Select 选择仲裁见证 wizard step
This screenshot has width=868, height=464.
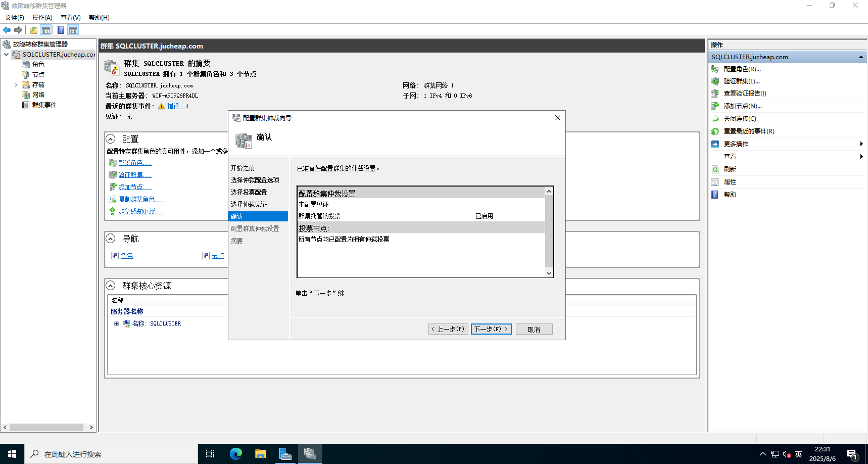(x=249, y=204)
